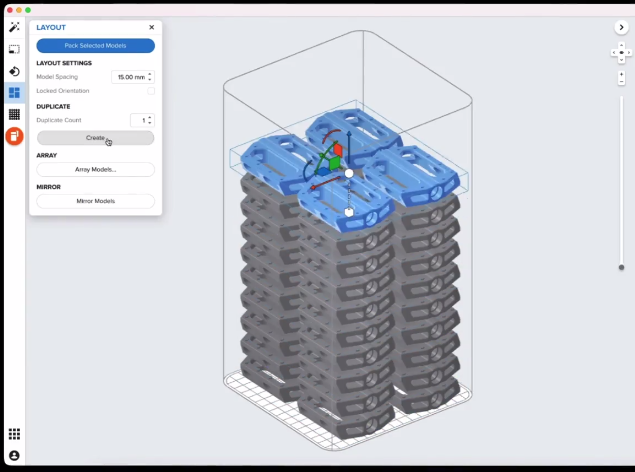Image resolution: width=635 pixels, height=472 pixels.
Task: Increase Model Spacing with up arrow
Action: click(150, 74)
